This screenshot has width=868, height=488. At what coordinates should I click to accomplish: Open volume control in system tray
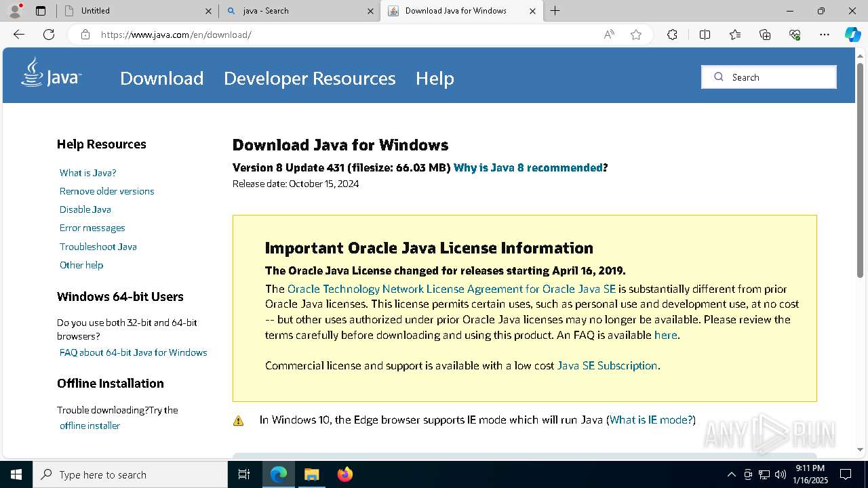click(x=780, y=474)
